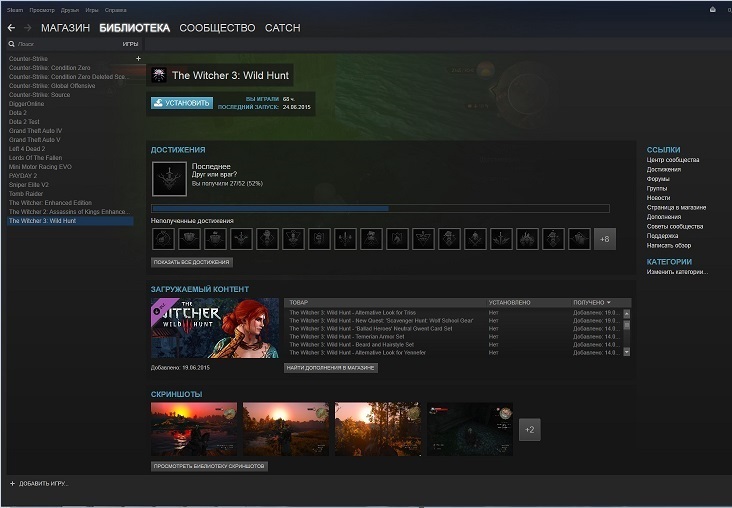Viewport: 732px width, 508px height.
Task: Click НАЙТИ ДОПОЛНЕНИЯ В МАГАЗИНЕ button
Action: [x=331, y=368]
